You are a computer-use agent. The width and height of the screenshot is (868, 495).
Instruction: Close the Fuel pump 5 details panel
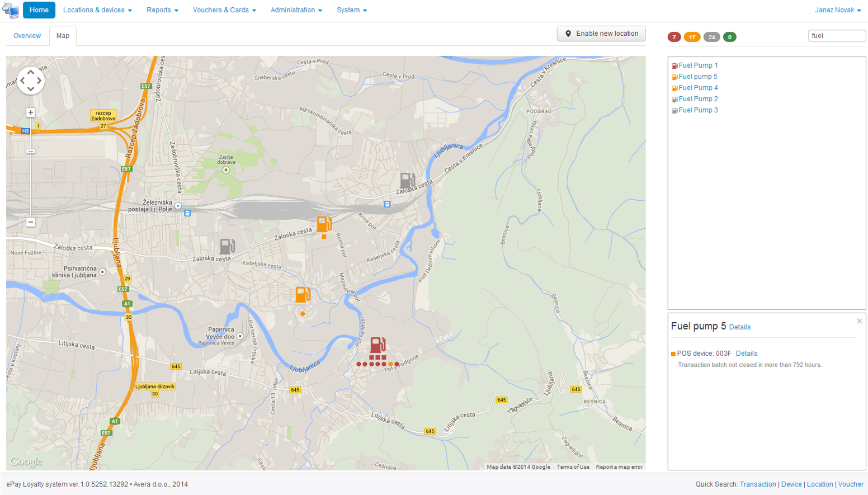pos(859,321)
